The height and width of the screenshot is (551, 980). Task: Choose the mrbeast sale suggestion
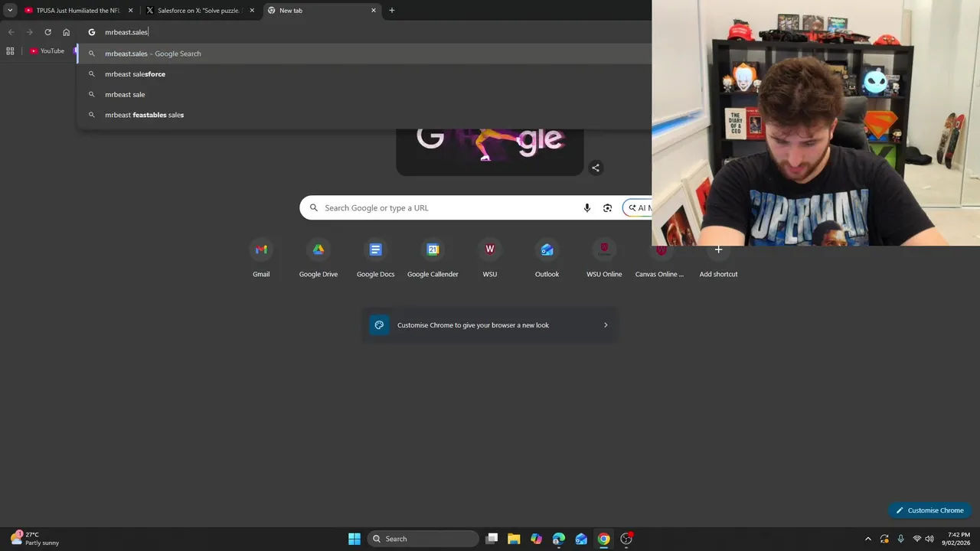click(364, 94)
